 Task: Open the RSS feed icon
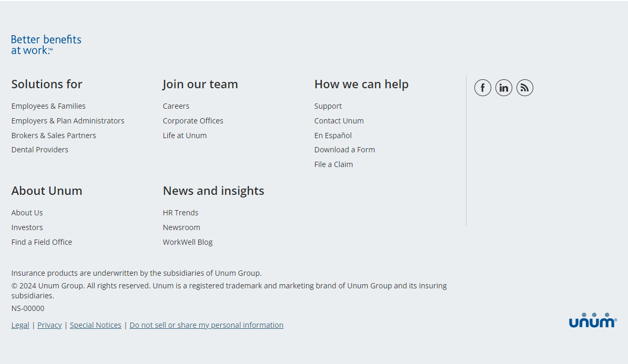click(x=524, y=88)
